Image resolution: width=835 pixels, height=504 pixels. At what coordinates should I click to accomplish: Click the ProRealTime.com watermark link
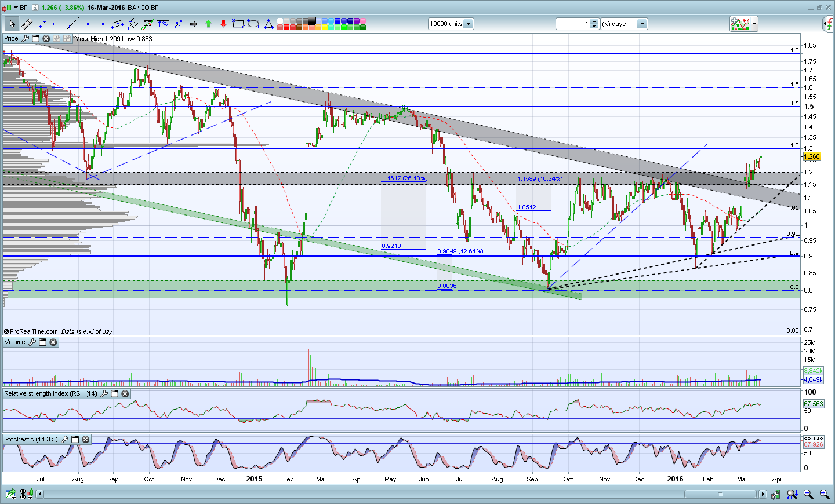pyautogui.click(x=31, y=332)
